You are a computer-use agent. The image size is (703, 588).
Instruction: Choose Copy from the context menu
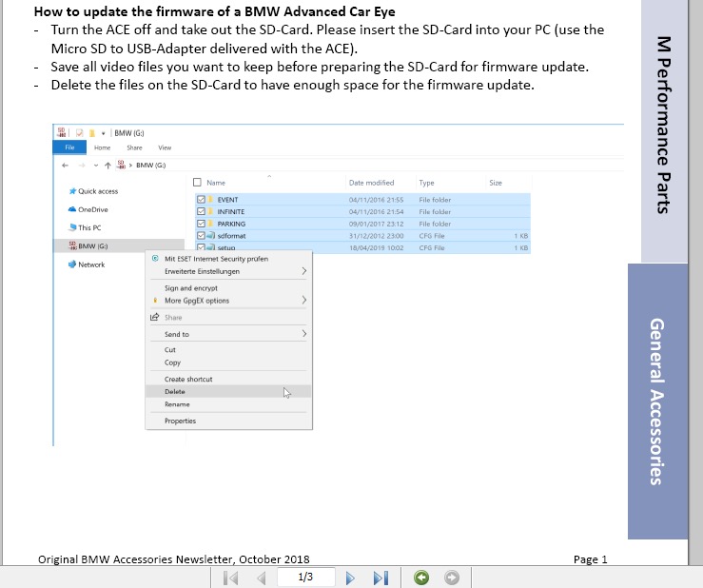click(228, 363)
